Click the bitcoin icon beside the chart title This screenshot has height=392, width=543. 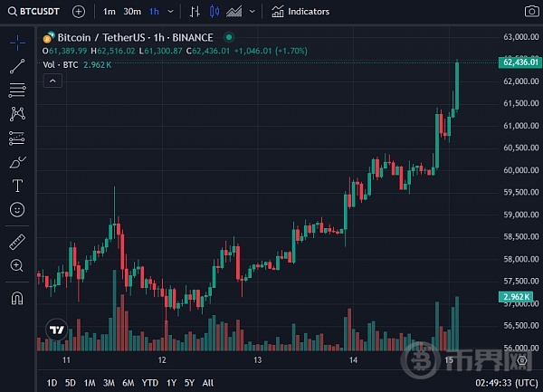(49, 37)
